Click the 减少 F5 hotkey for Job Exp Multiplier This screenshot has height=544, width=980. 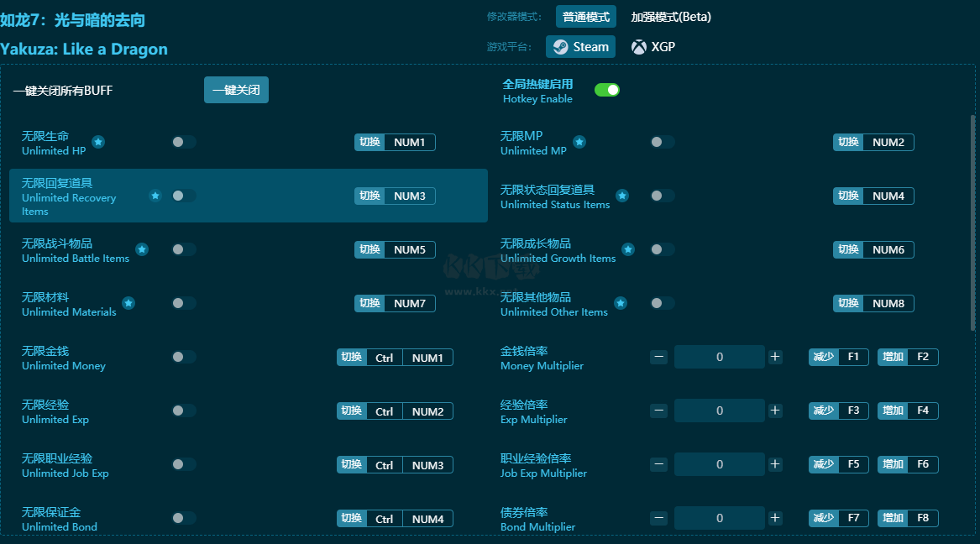pyautogui.click(x=839, y=465)
